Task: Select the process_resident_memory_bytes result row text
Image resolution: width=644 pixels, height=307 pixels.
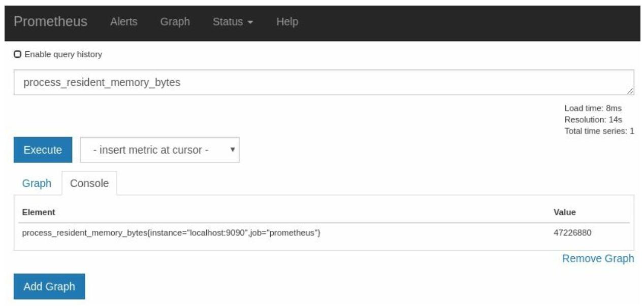Action: pos(171,233)
